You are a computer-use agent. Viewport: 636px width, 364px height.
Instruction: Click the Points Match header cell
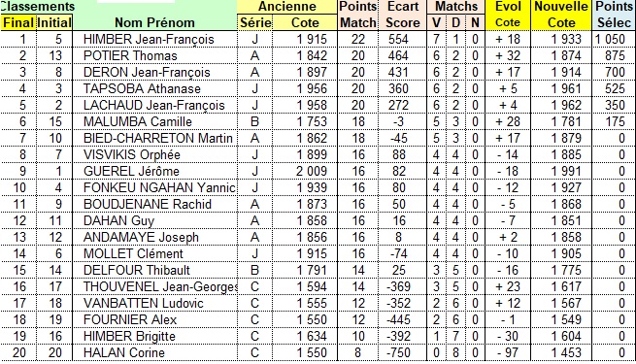tap(358, 15)
